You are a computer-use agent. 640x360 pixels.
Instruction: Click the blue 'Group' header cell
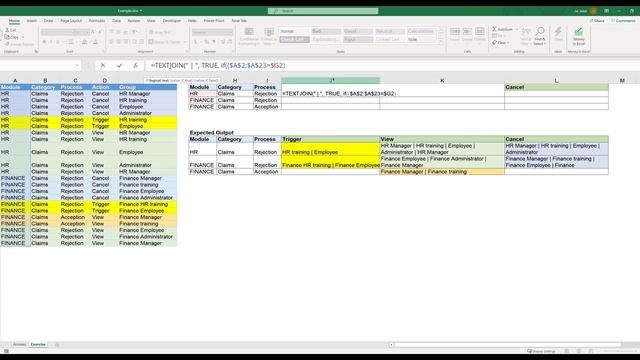click(147, 87)
